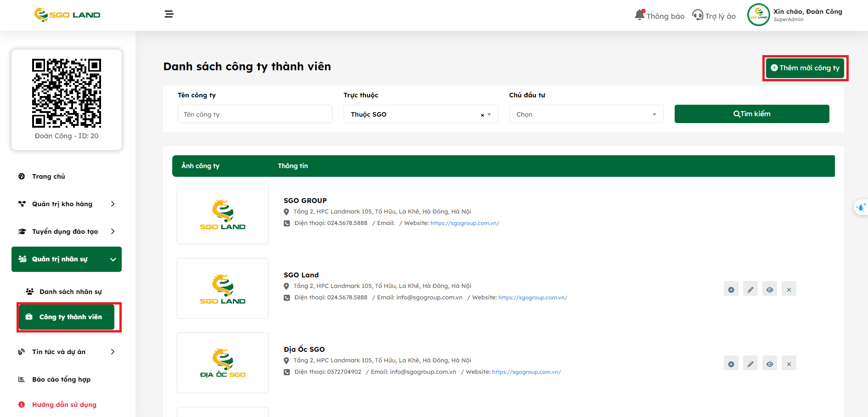
Task: Go to Trang chủ in sidebar
Action: (x=49, y=176)
